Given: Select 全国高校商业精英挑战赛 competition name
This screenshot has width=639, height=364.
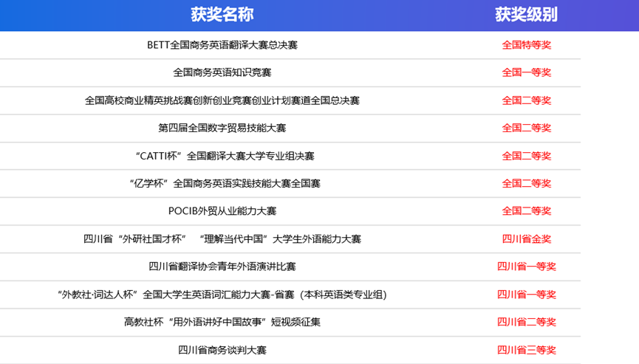Looking at the screenshot, I should pyautogui.click(x=222, y=100).
